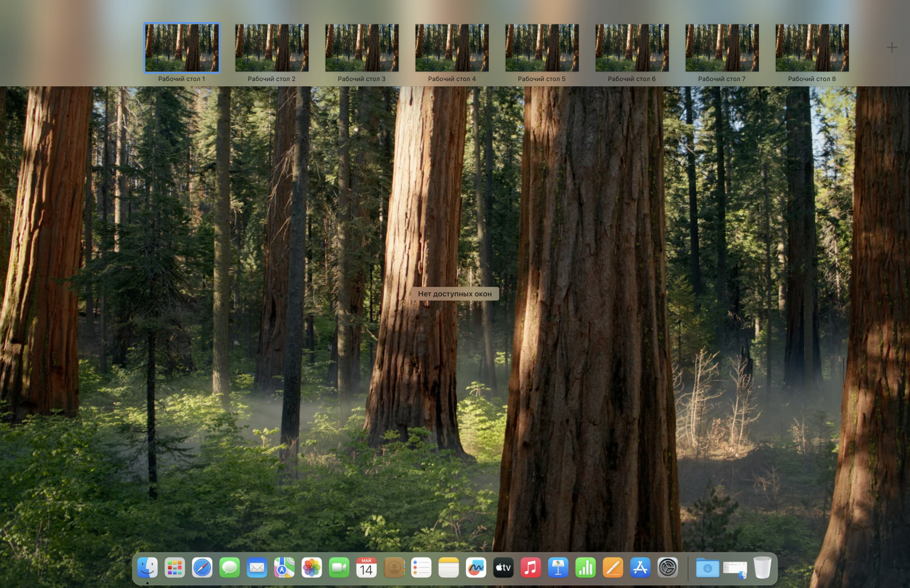Open System Settings from the Dock
Image resolution: width=910 pixels, height=588 pixels.
point(668,568)
